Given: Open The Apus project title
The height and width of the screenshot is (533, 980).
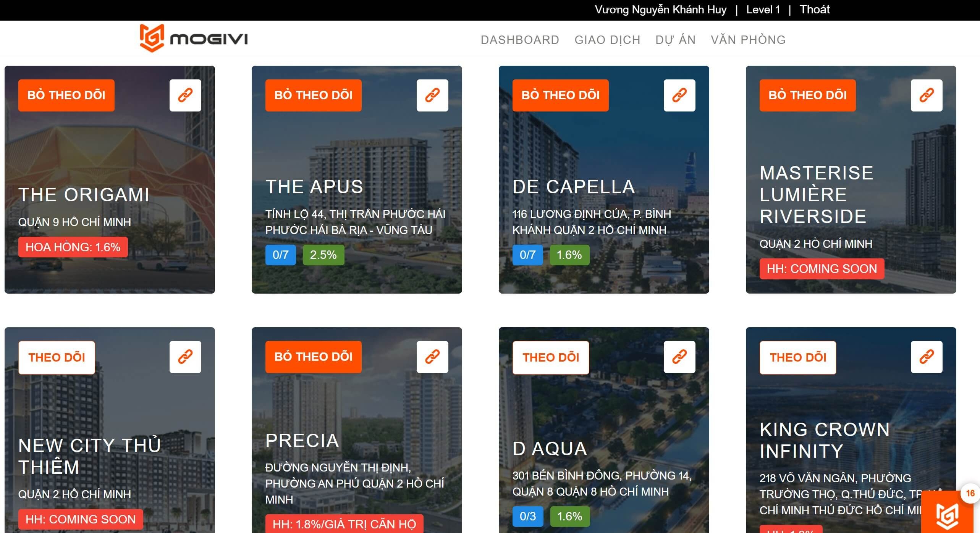Looking at the screenshot, I should tap(314, 187).
